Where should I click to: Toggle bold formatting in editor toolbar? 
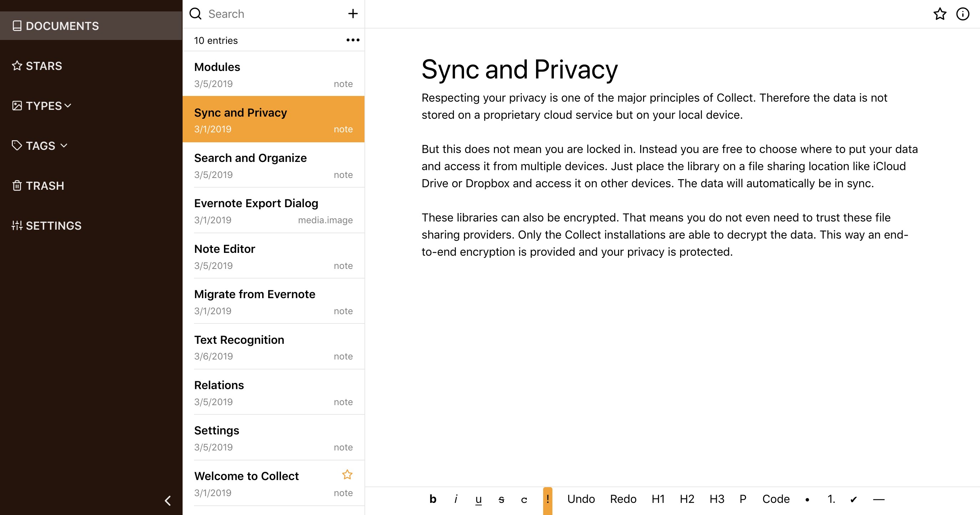tap(433, 499)
